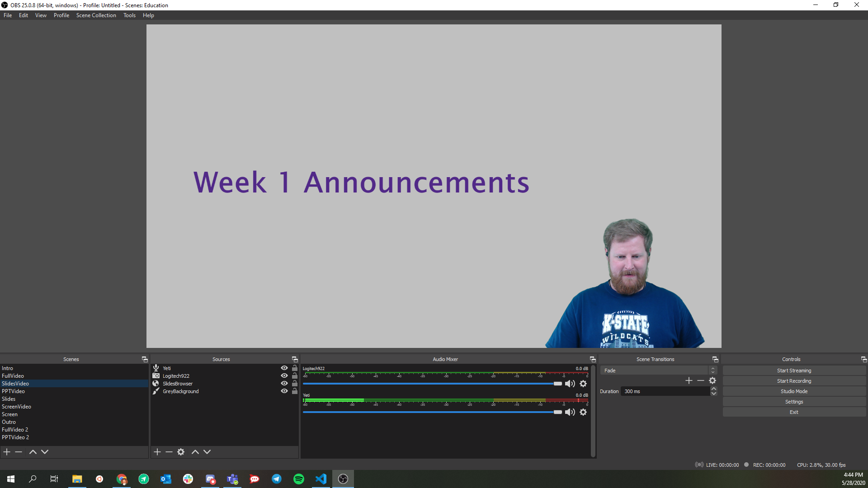Toggle Studio Mode
Viewport: 868px width, 488px height.
tap(793, 391)
